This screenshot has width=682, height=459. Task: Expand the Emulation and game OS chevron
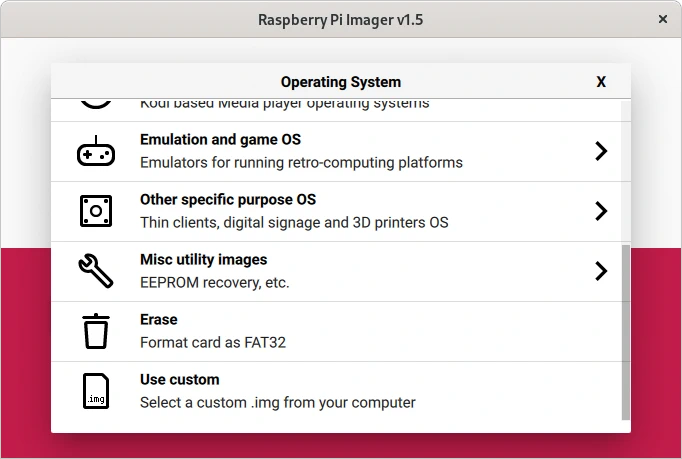pyautogui.click(x=601, y=151)
